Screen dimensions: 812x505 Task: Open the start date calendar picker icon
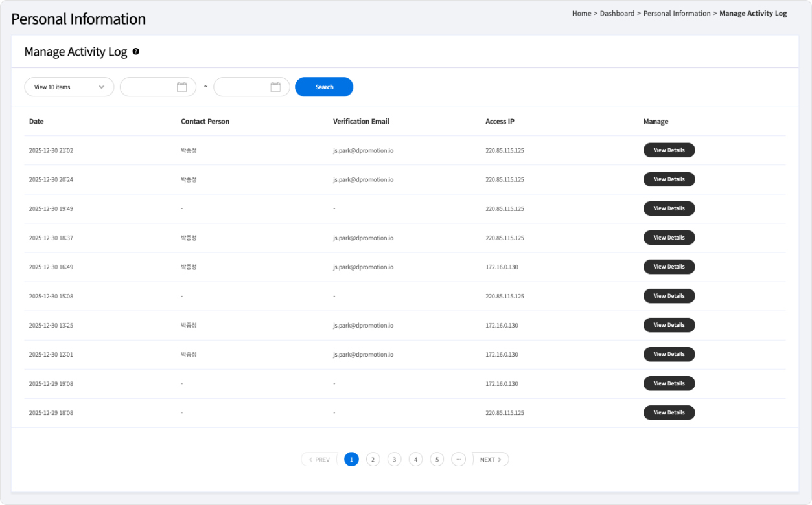pos(181,87)
